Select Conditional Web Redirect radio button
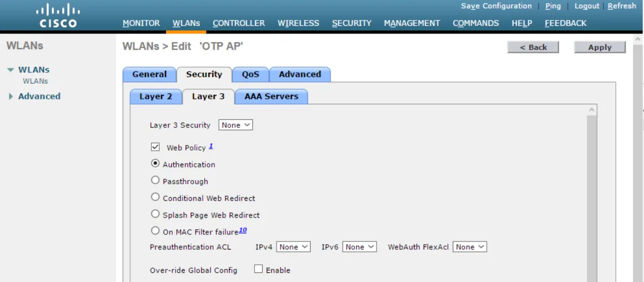Screen dimensions: 644x282 pos(155,197)
